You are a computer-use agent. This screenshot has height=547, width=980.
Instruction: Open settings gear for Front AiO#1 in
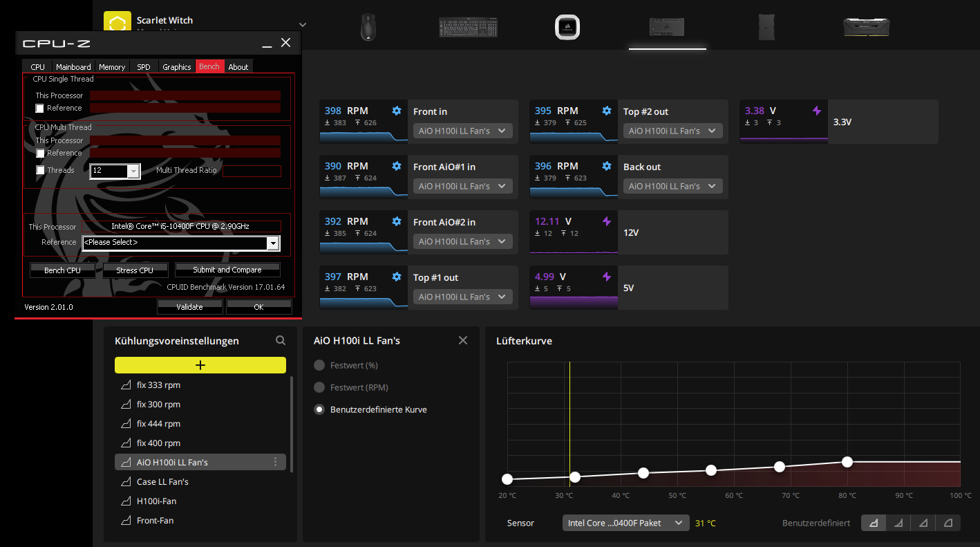click(x=397, y=166)
